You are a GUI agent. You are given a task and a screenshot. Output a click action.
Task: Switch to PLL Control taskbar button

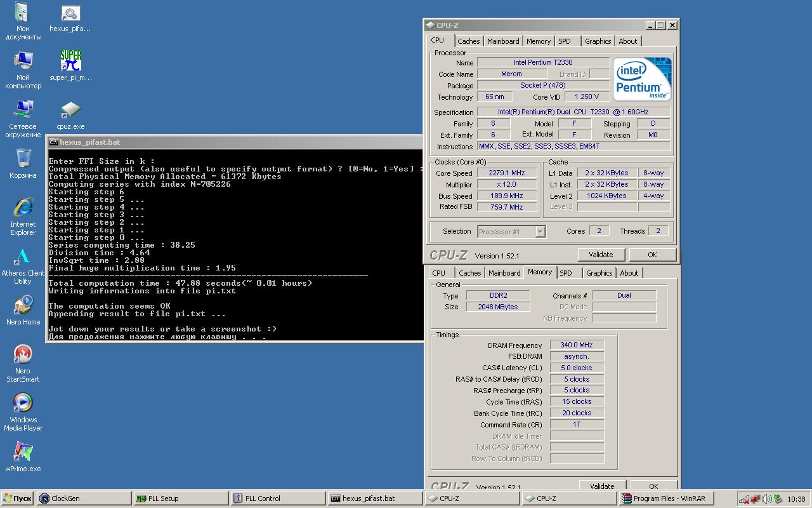(278, 498)
